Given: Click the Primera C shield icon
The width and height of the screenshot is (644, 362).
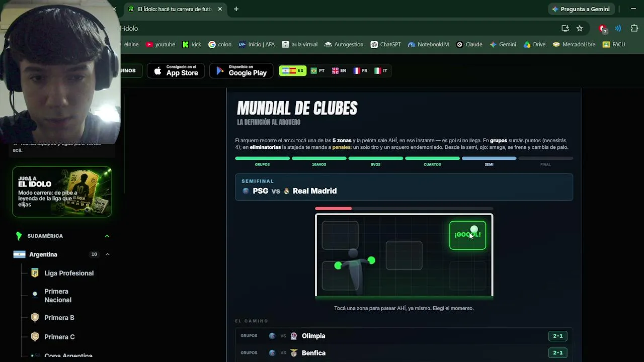Looking at the screenshot, I should coord(35,337).
